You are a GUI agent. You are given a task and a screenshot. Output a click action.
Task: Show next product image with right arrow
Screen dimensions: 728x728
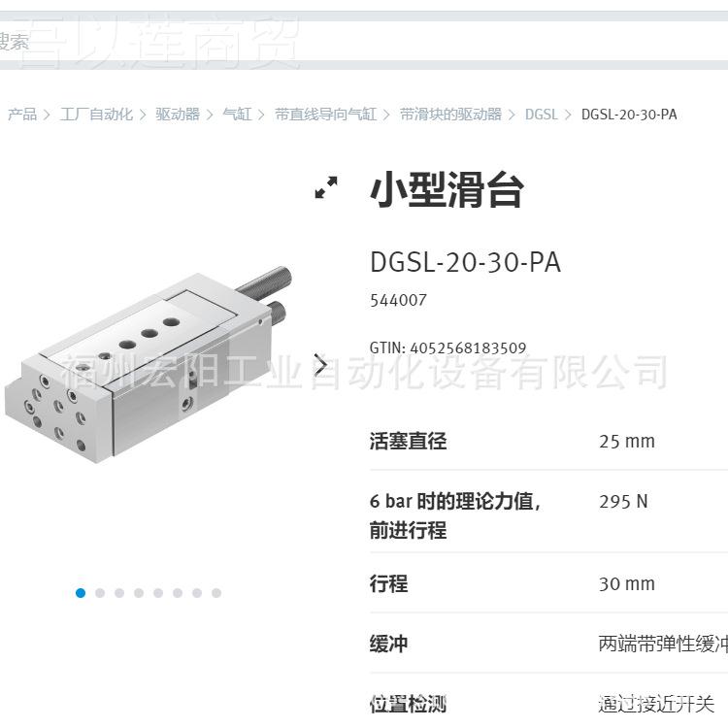[x=320, y=365]
